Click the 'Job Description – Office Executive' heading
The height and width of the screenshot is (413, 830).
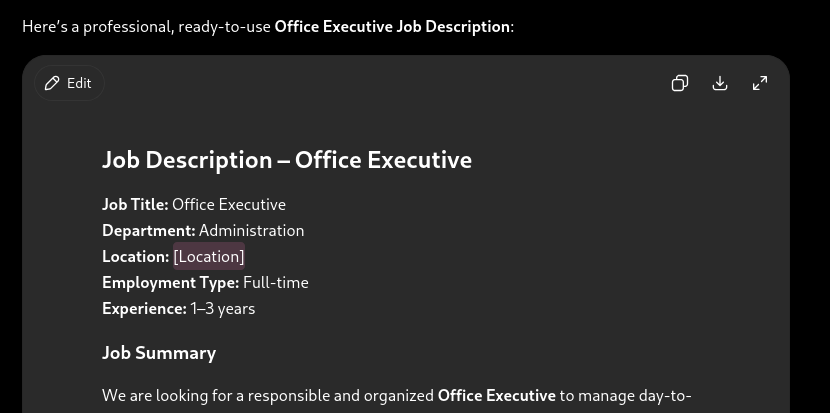(286, 160)
